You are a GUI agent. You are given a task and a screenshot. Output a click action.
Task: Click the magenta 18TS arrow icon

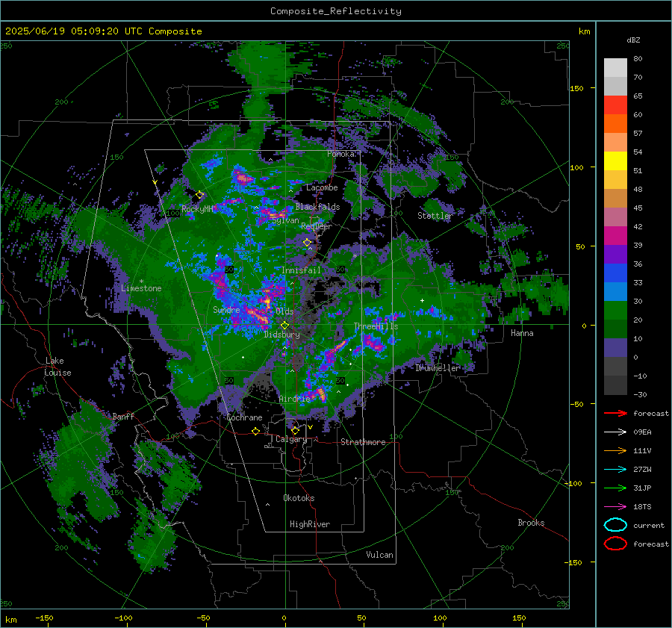(x=615, y=507)
